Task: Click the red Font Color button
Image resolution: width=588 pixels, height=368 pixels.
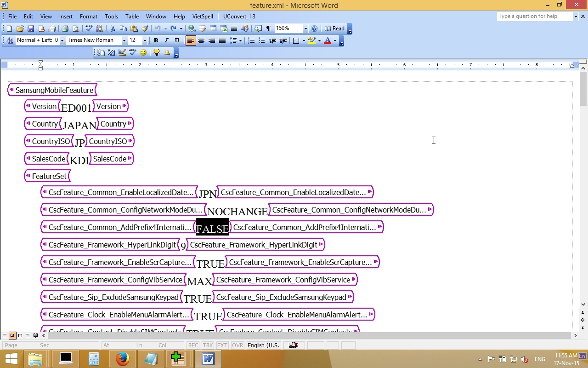Action: tap(328, 40)
